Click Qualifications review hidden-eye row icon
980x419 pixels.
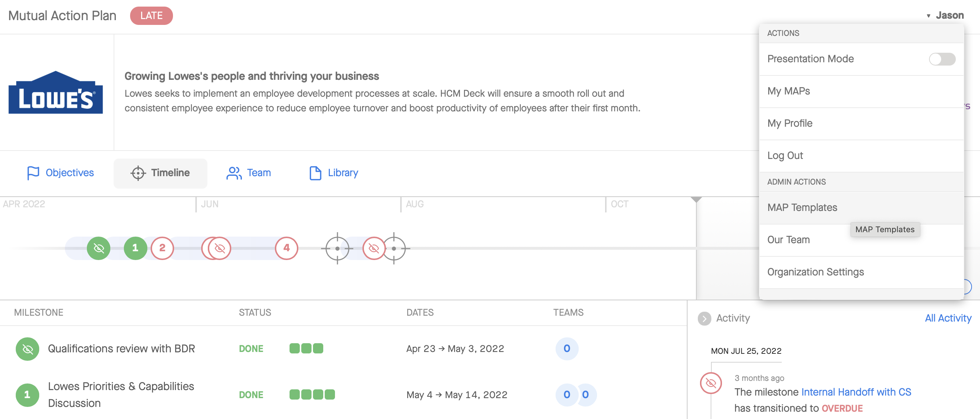point(27,349)
